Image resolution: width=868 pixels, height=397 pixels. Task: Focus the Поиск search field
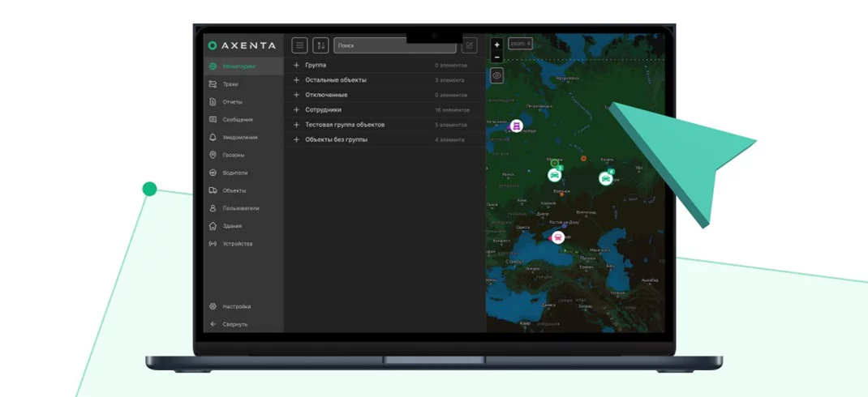click(395, 45)
